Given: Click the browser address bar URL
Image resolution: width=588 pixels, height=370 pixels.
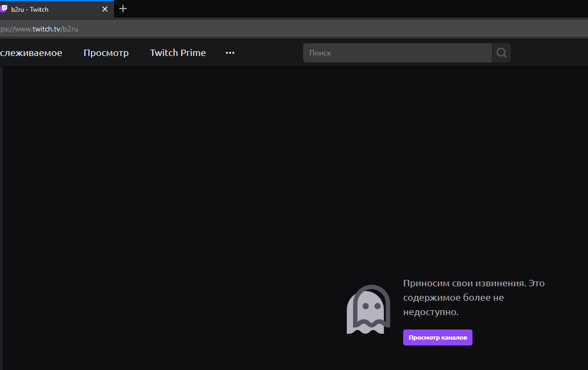Looking at the screenshot, I should pyautogui.click(x=213, y=29).
